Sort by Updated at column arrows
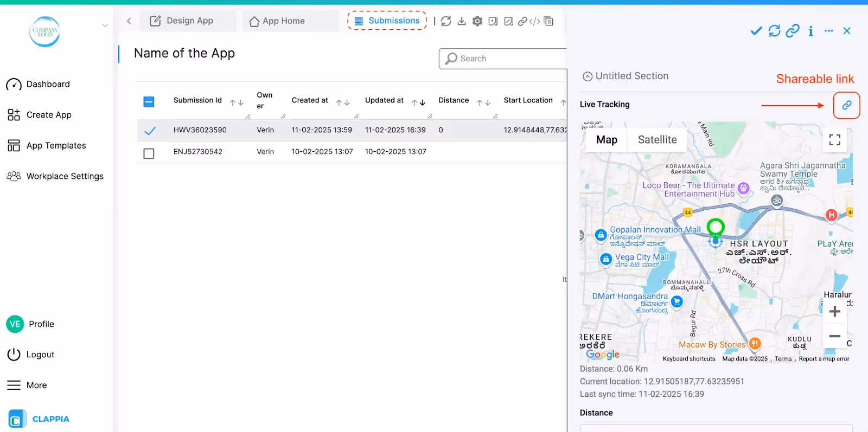This screenshot has height=432, width=868. pyautogui.click(x=418, y=102)
